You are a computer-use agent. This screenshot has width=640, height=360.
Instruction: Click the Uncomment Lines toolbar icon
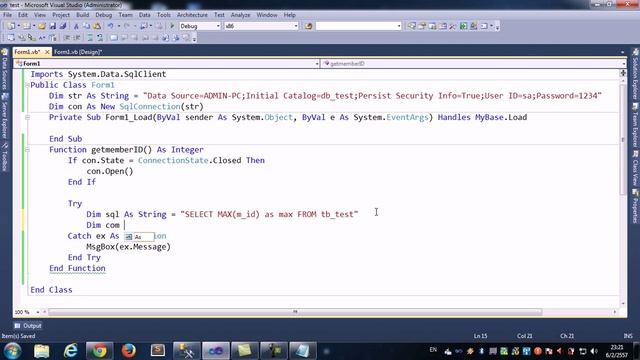click(x=100, y=38)
